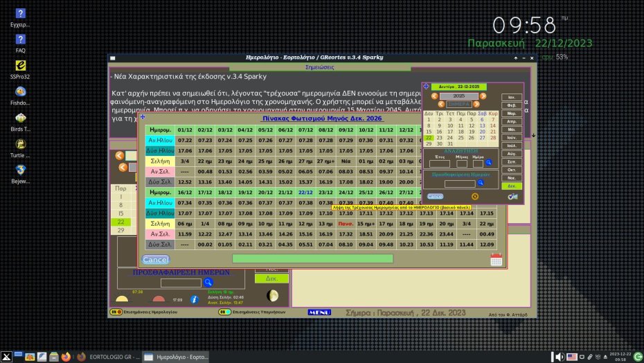Click the volume speaker tray icon
This screenshot has width=644, height=363.
tap(560, 357)
